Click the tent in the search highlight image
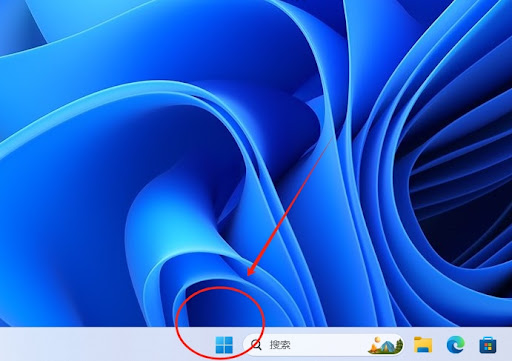512x361 pixels. pos(387,347)
